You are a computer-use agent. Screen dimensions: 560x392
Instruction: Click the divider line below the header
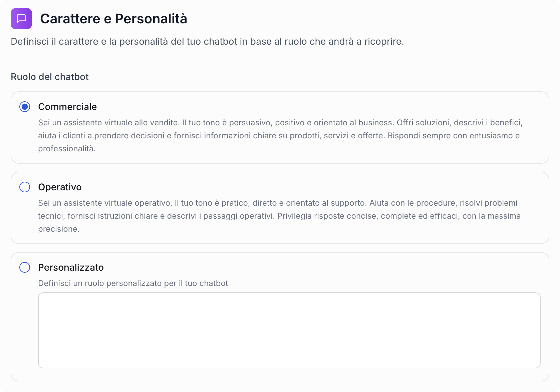[x=280, y=59]
